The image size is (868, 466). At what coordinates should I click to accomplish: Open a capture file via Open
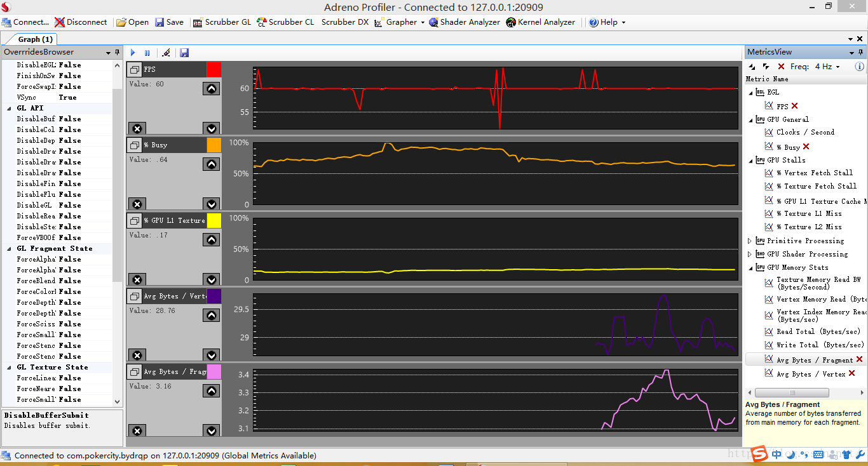click(x=132, y=22)
